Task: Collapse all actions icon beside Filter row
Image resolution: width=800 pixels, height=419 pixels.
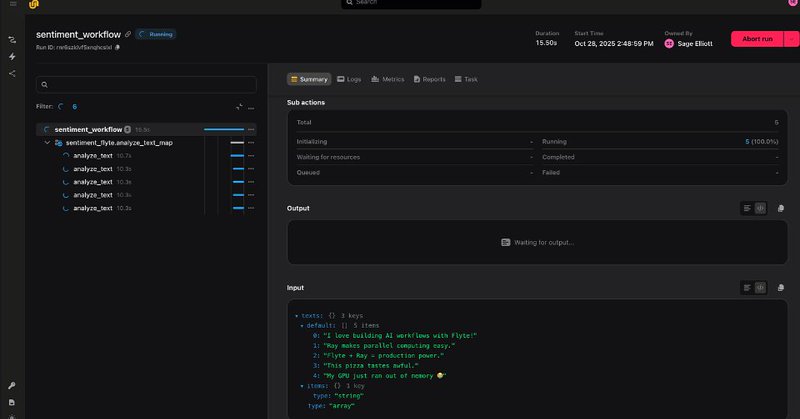Action: pyautogui.click(x=239, y=107)
